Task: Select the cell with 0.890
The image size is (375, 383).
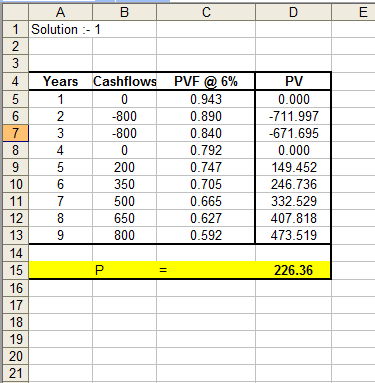Action: pos(206,116)
